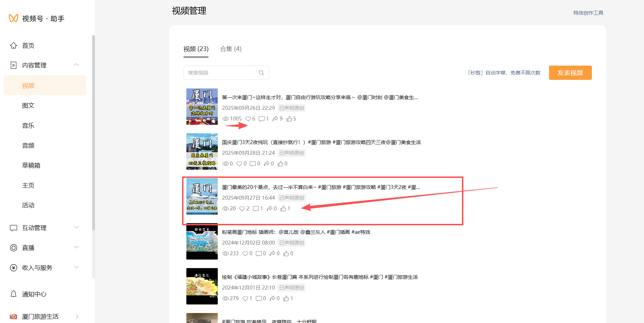Image resolution: width=644 pixels, height=323 pixels.
Task: Select 视频 in the sidebar menu
Action: (45, 86)
